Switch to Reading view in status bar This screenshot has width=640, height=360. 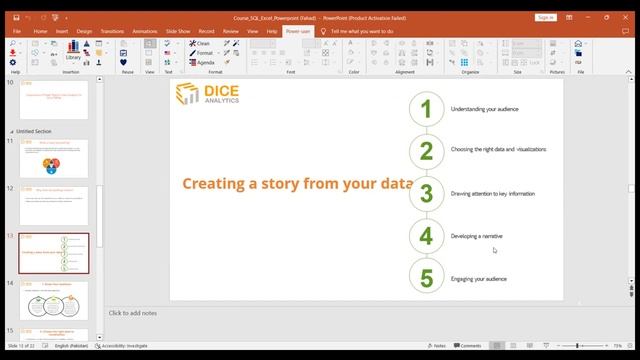[x=529, y=346]
